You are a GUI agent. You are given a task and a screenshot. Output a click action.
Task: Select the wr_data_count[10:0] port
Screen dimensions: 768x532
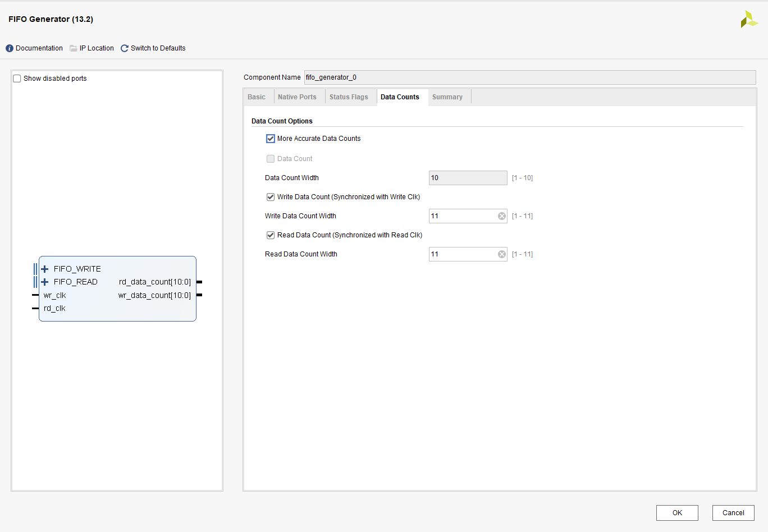pyautogui.click(x=154, y=295)
